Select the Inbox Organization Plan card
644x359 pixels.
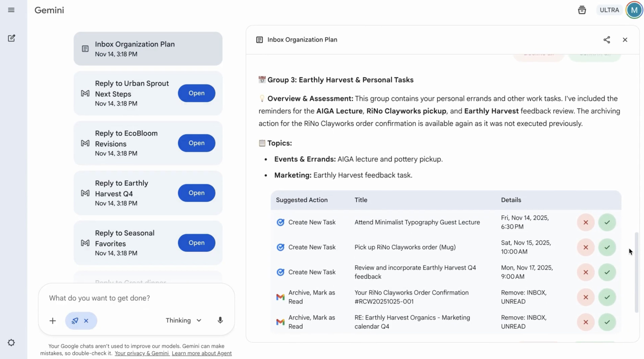[x=148, y=49]
